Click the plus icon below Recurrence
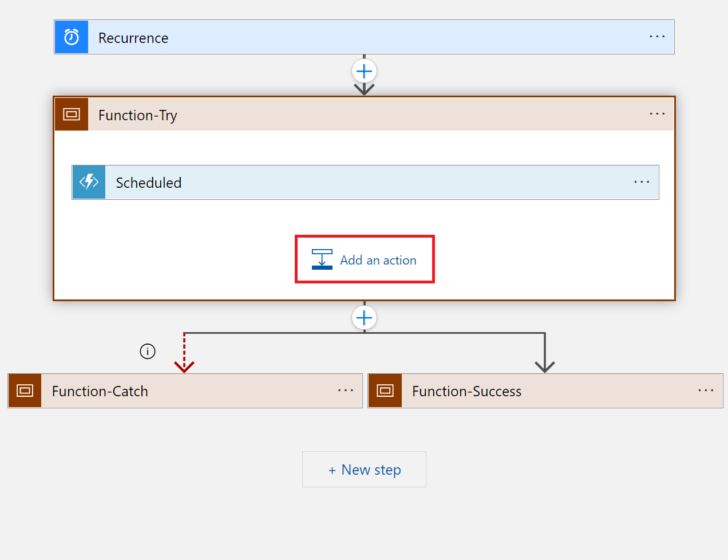Viewport: 728px width, 560px height. pyautogui.click(x=364, y=70)
